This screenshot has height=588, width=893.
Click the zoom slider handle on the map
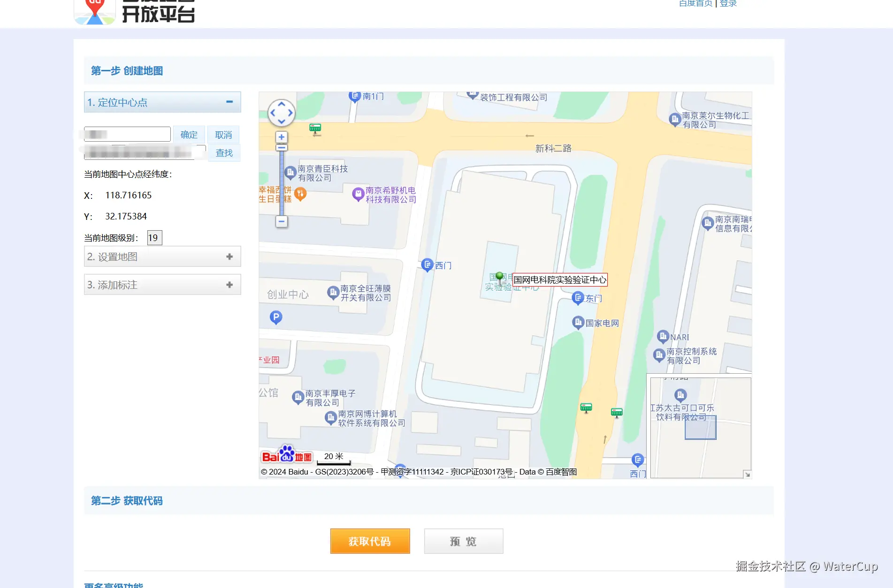pyautogui.click(x=281, y=148)
